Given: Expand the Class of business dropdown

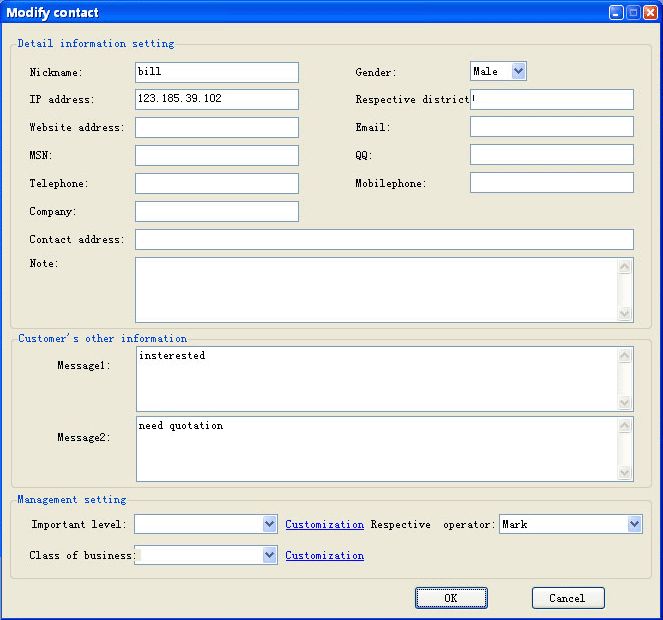Looking at the screenshot, I should click(269, 555).
